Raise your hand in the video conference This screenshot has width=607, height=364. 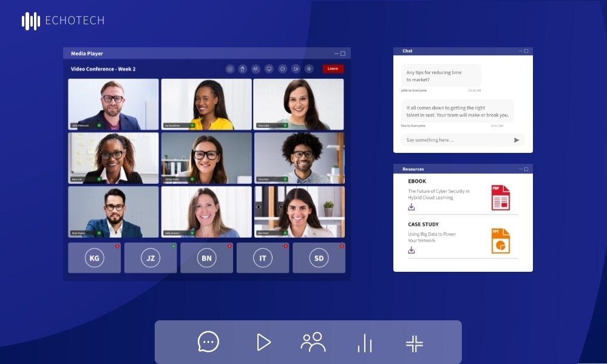point(243,69)
